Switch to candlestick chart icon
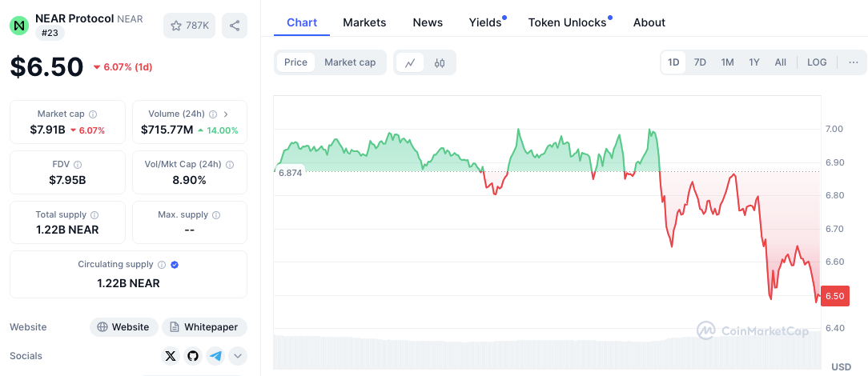The width and height of the screenshot is (868, 376). coord(440,62)
